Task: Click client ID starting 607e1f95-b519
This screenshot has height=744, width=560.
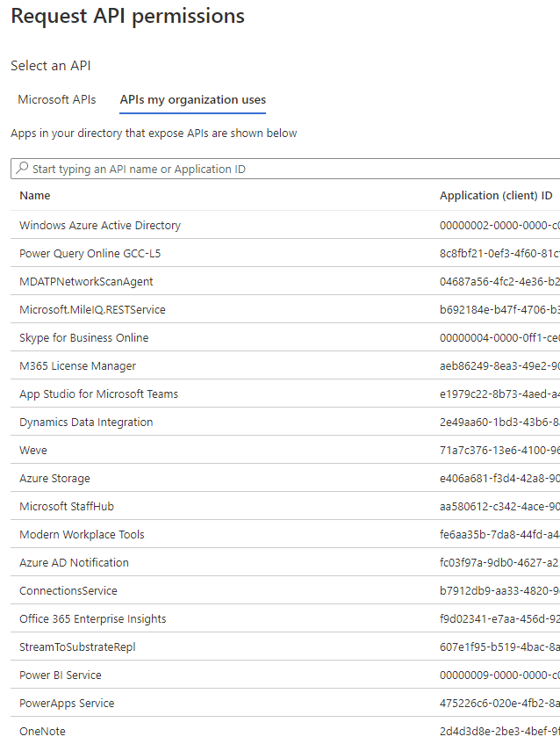Action: pos(499,646)
